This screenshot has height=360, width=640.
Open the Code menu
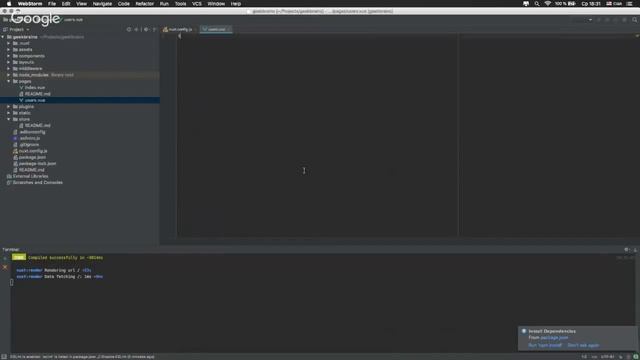tap(123, 4)
